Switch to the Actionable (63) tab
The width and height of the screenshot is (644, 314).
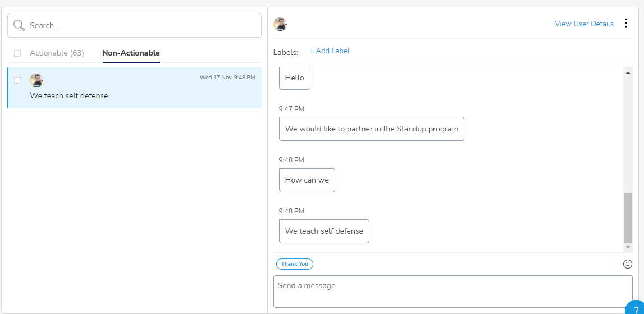coord(57,53)
